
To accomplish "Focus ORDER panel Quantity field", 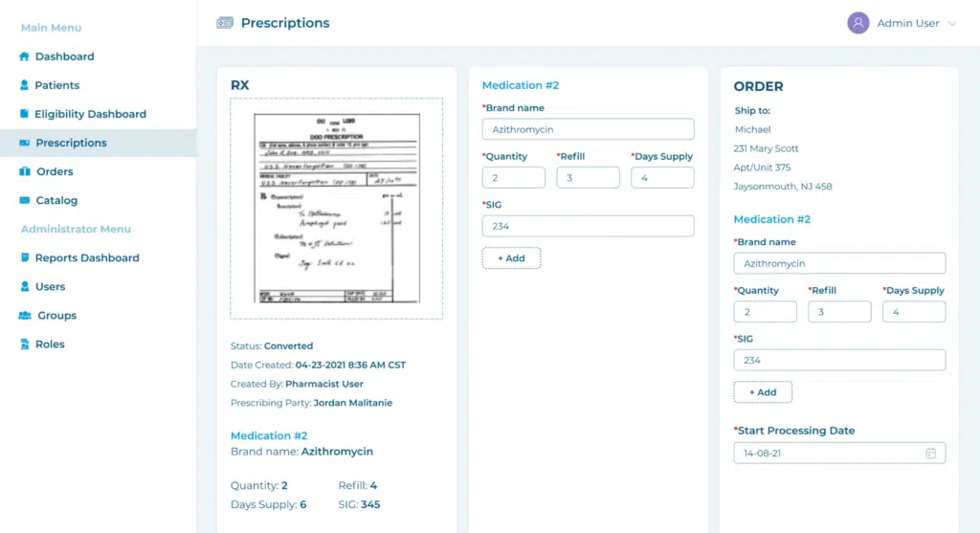I will [x=765, y=311].
